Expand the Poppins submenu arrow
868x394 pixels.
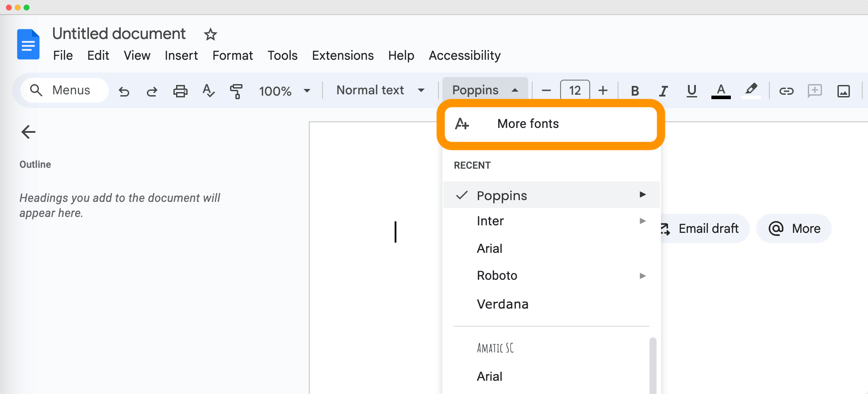pyautogui.click(x=643, y=194)
